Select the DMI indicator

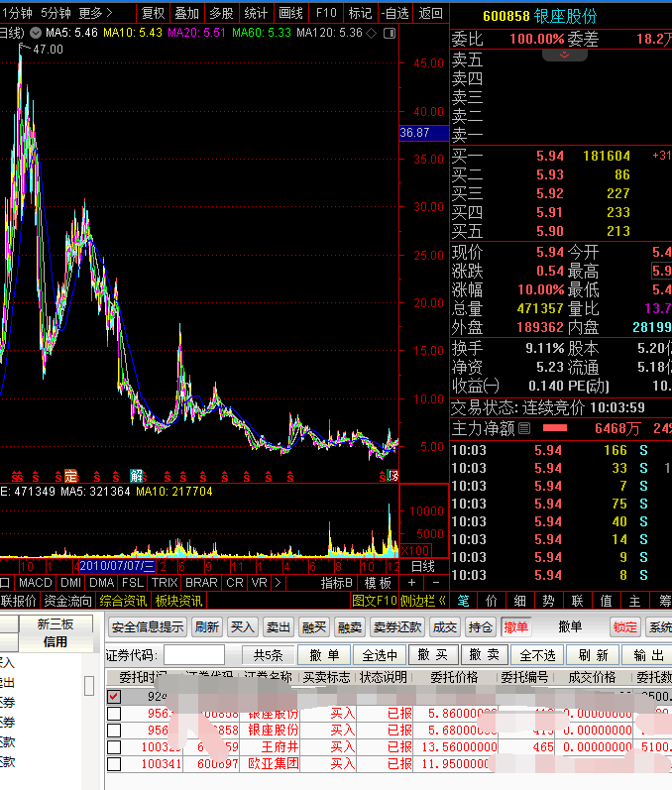tap(71, 583)
